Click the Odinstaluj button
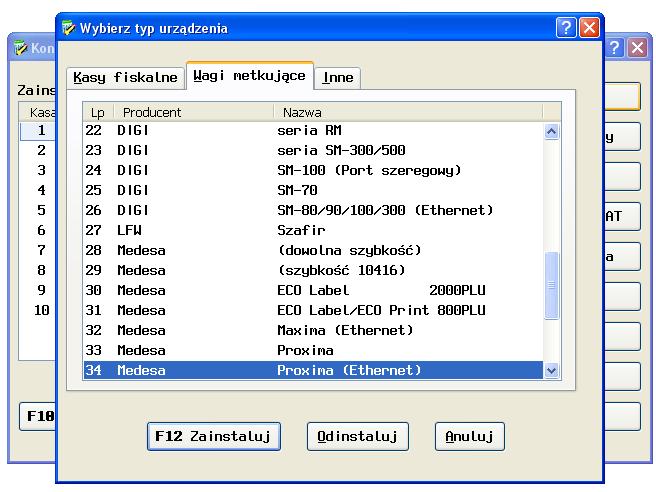The height and width of the screenshot is (492, 656). coord(358,436)
